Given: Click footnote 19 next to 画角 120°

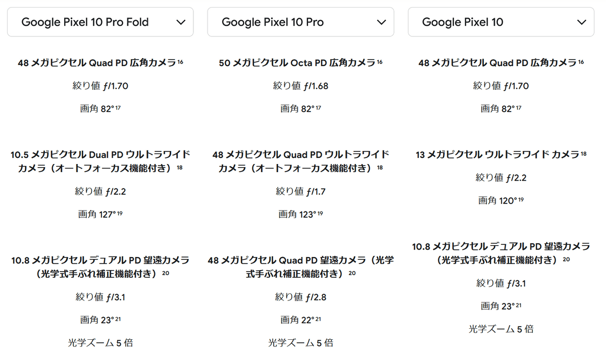Looking at the screenshot, I should point(521,200).
